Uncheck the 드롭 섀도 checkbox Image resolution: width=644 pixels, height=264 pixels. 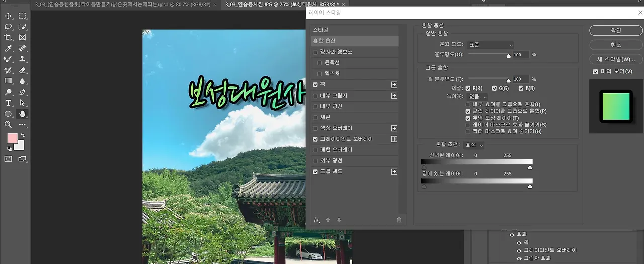pos(315,172)
